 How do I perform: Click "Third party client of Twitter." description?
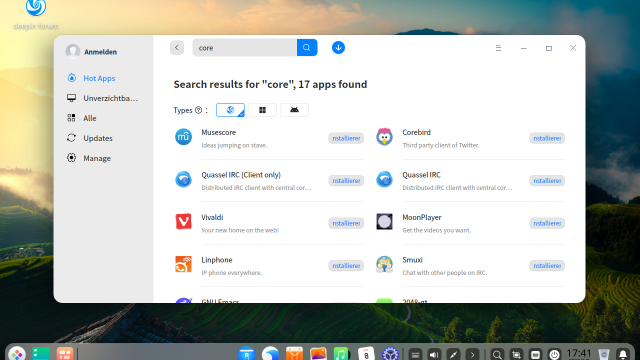tap(441, 145)
